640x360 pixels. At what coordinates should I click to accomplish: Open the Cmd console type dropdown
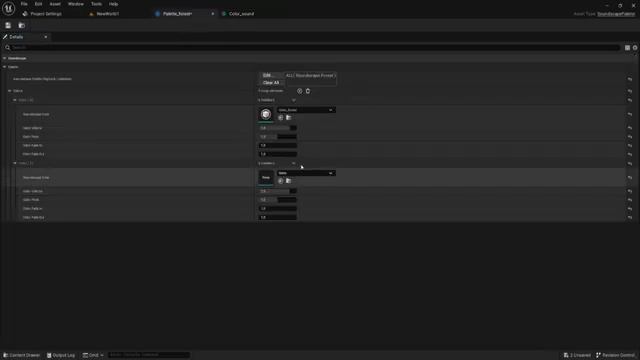(x=93, y=355)
